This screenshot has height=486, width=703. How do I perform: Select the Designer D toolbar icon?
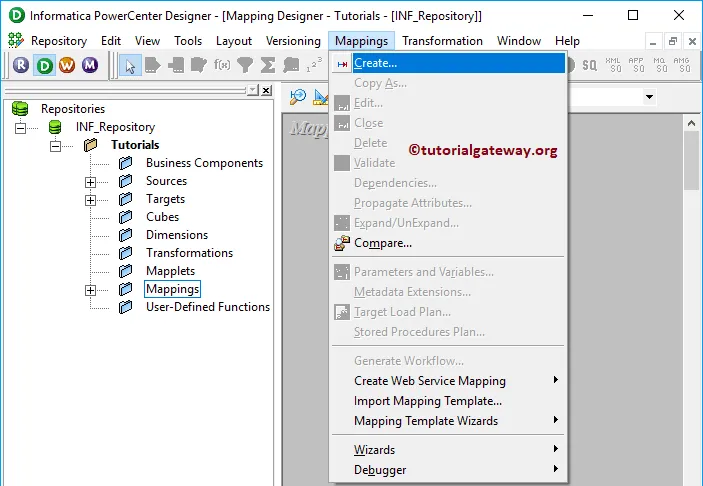click(x=44, y=65)
